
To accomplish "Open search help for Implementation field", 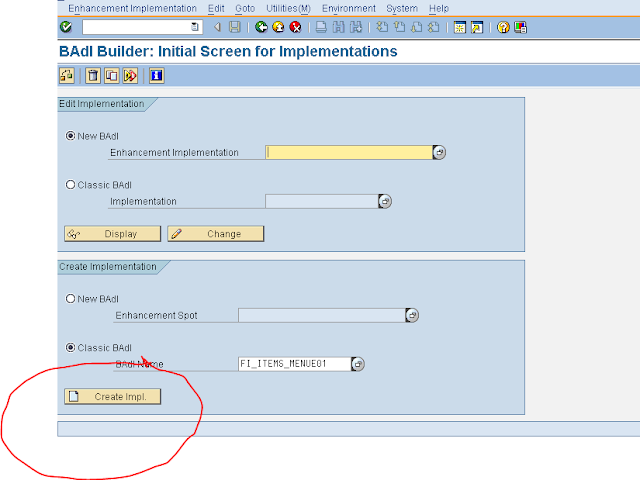I will (x=385, y=201).
